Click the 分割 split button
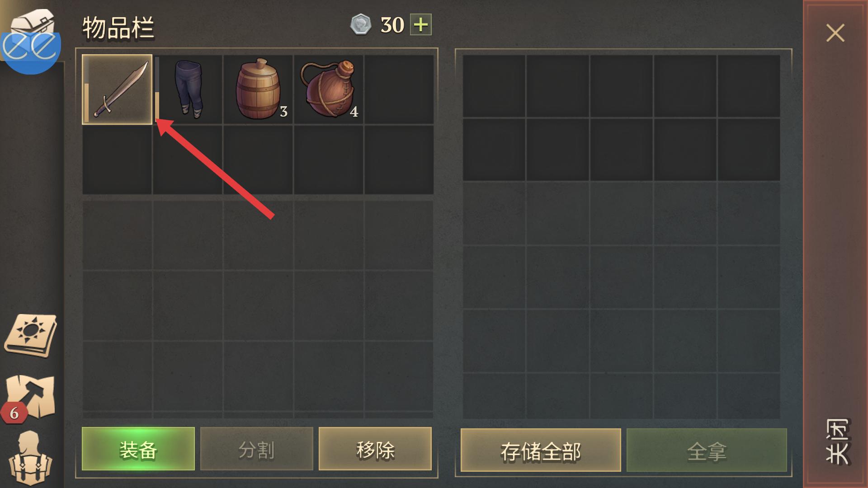The image size is (868, 488). [x=257, y=449]
